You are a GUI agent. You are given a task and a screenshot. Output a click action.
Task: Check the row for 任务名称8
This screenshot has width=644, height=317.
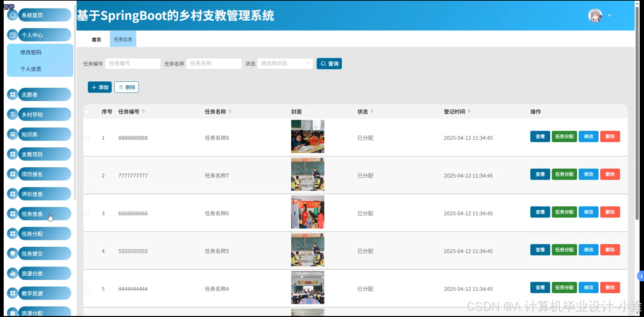(87, 138)
